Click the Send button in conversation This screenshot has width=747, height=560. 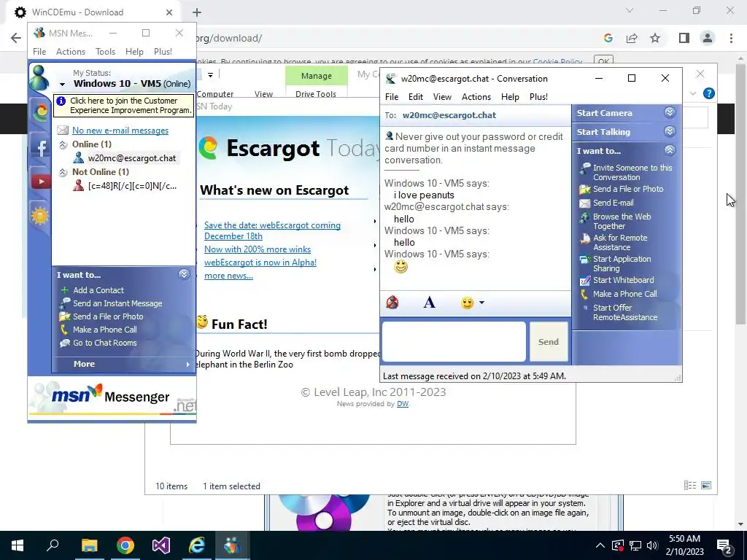point(549,341)
